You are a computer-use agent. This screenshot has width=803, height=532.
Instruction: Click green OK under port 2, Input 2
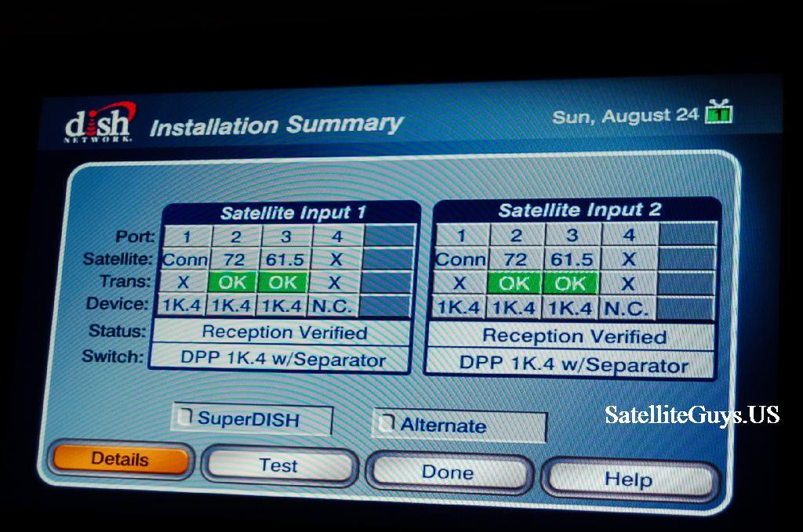(x=514, y=284)
